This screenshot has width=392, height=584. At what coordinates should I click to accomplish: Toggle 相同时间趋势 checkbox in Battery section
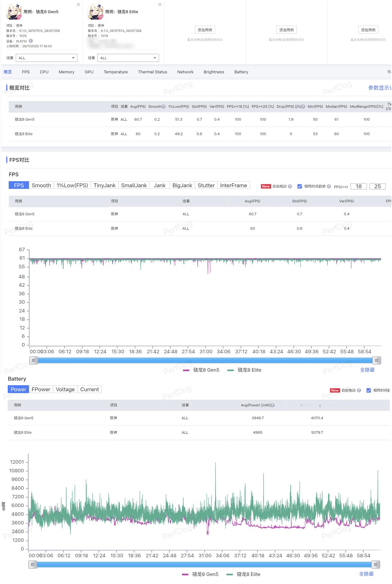coord(369,390)
